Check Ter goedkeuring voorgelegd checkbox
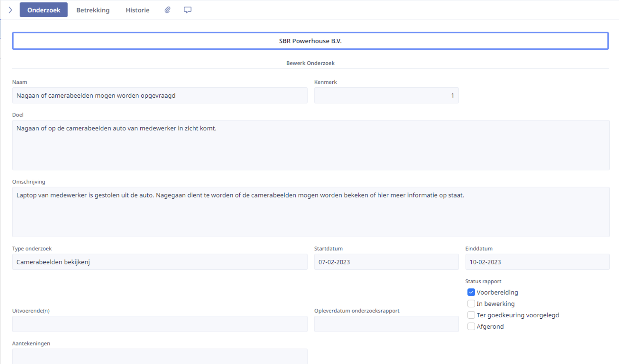 [x=471, y=315]
